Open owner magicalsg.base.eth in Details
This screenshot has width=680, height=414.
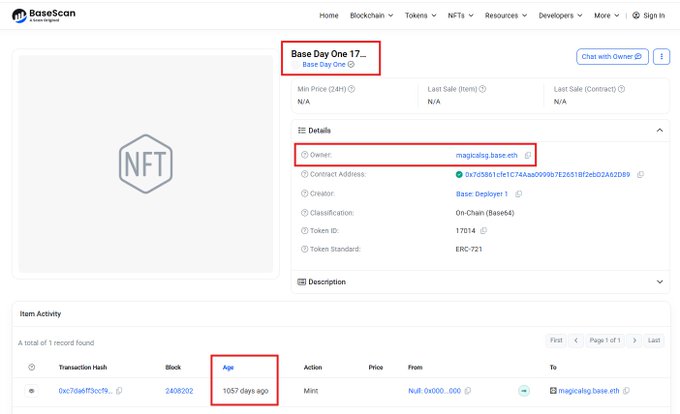coord(486,155)
